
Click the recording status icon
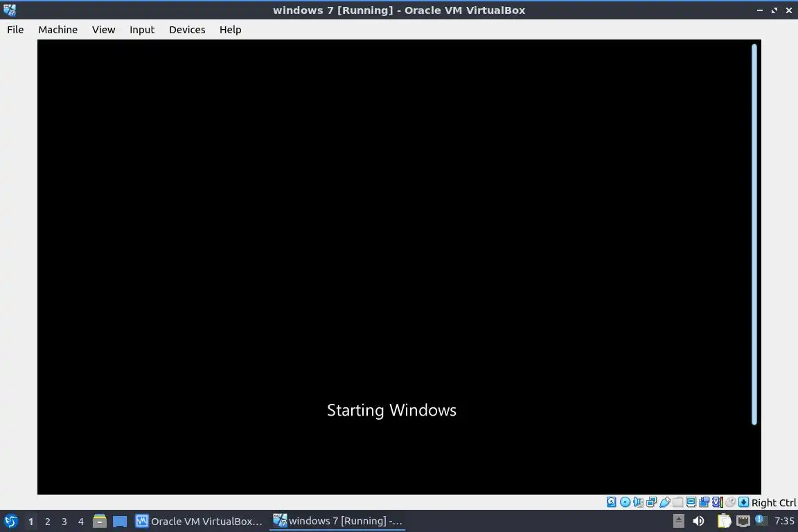704,502
